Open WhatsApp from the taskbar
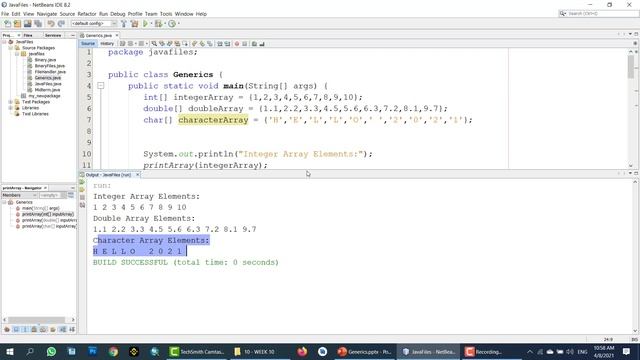The height and width of the screenshot is (360, 640). 51,351
